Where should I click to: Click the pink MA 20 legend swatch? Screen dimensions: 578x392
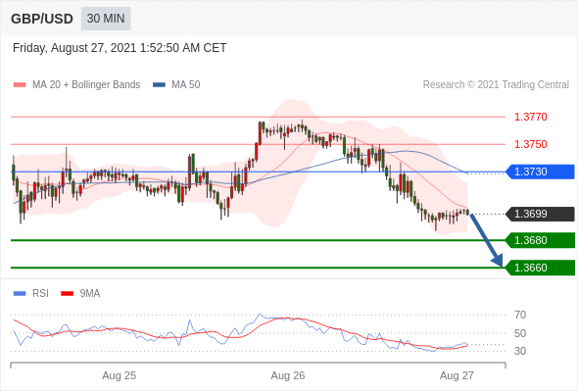click(x=20, y=85)
